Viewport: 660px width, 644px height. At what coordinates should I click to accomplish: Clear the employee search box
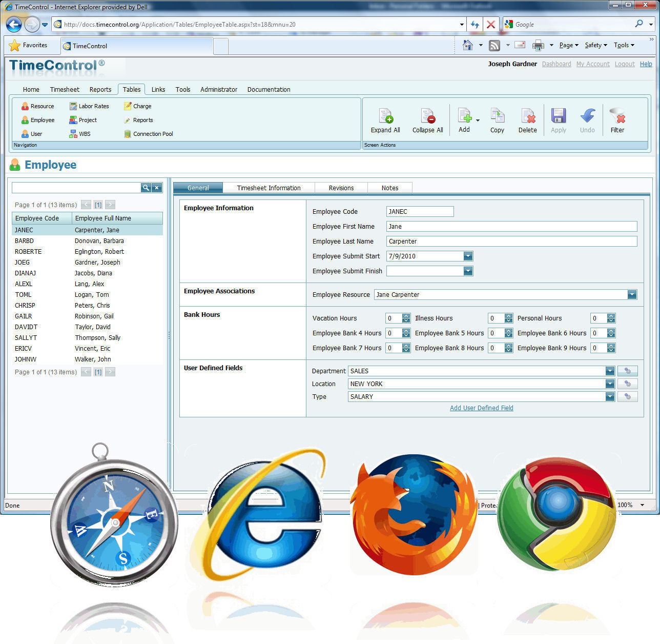tap(157, 188)
